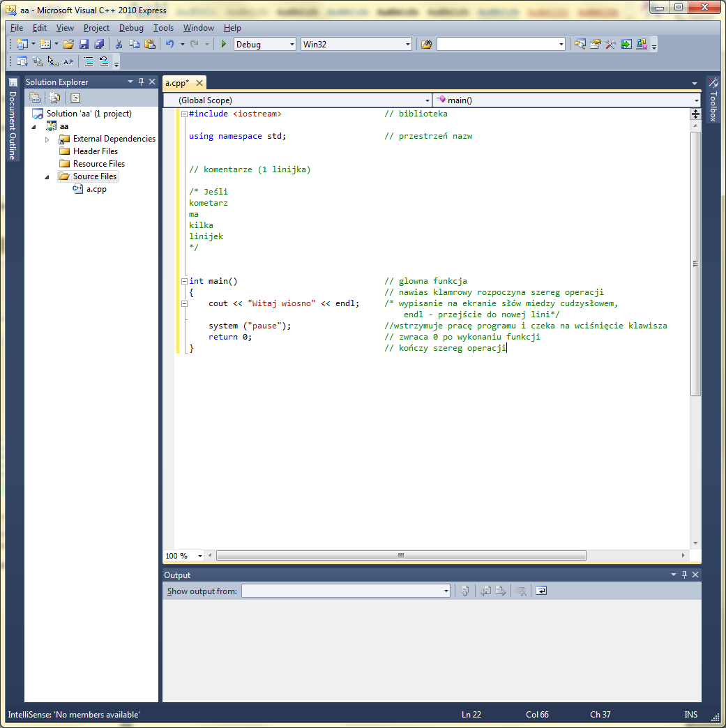This screenshot has width=726, height=728.
Task: Click the Properties icon in Solution Explorer
Action: [35, 98]
